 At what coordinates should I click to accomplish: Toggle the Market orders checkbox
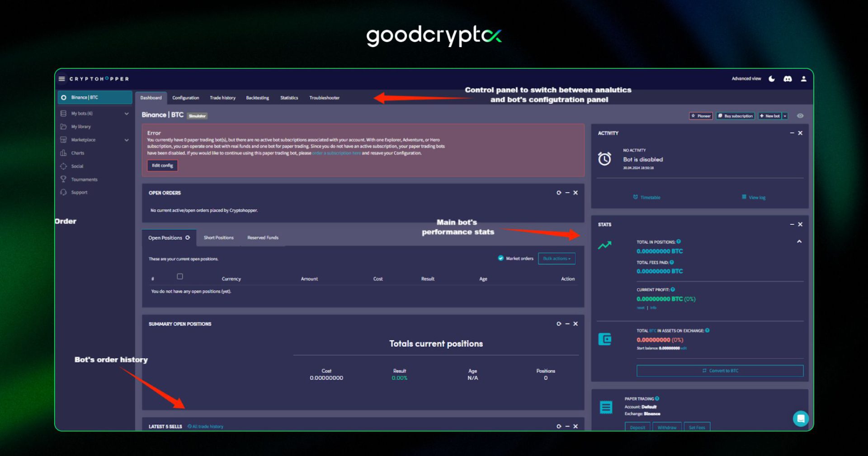click(500, 258)
